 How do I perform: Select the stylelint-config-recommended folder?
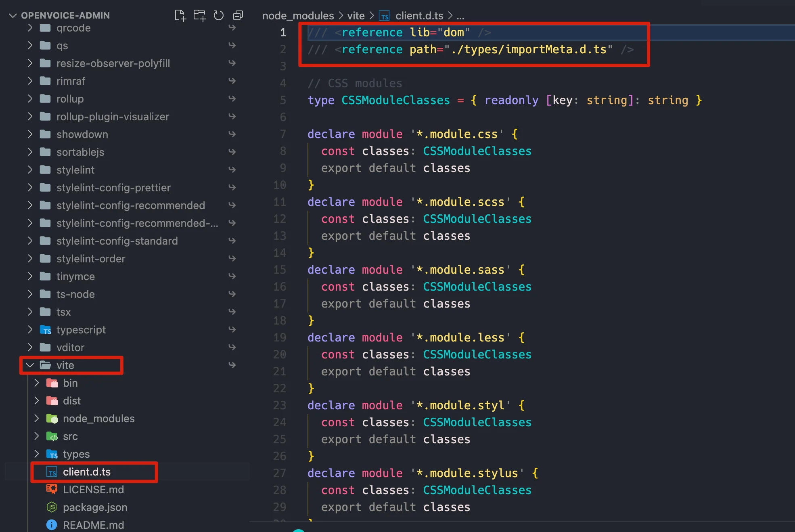131,205
